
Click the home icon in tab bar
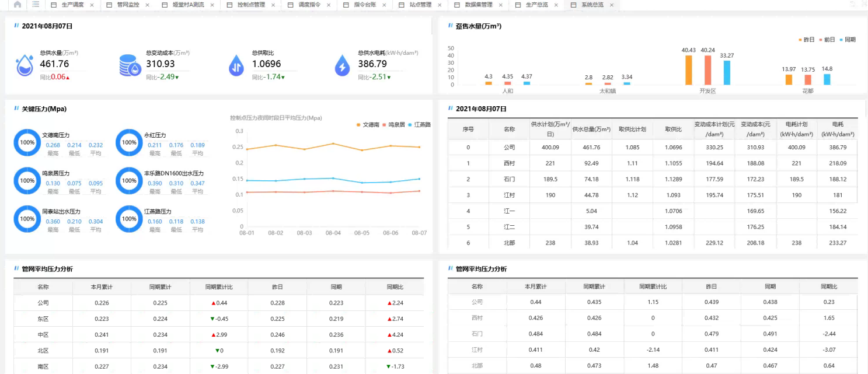tap(18, 5)
